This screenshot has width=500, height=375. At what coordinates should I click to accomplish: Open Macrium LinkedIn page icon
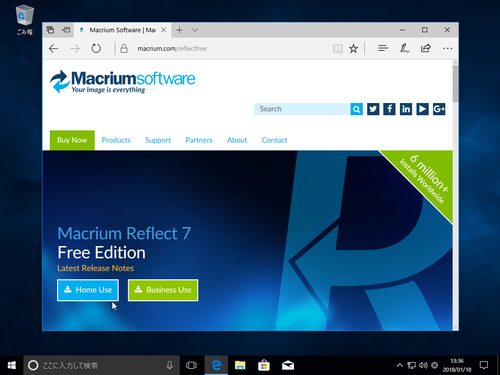pos(406,109)
